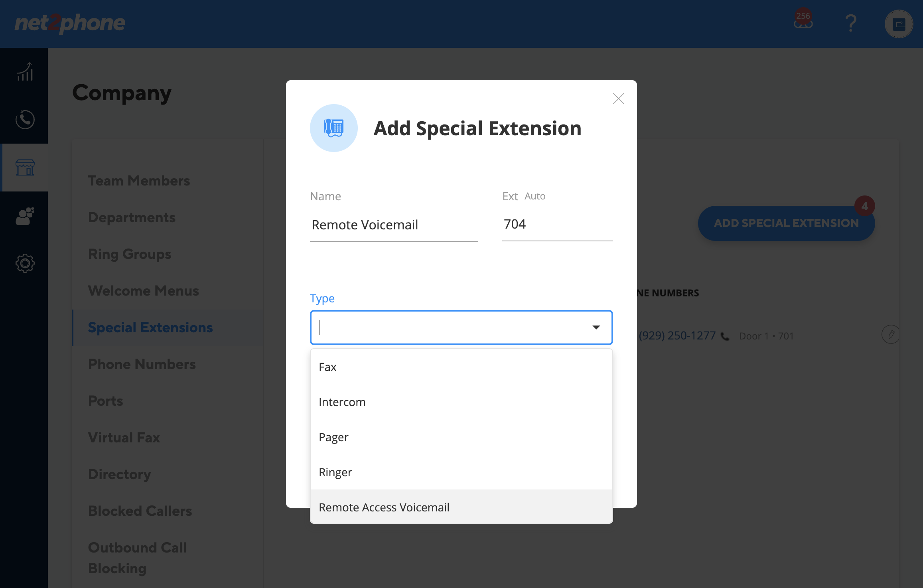Focus the Name field with Remote Voicemail
This screenshot has width=923, height=588.
point(394,225)
